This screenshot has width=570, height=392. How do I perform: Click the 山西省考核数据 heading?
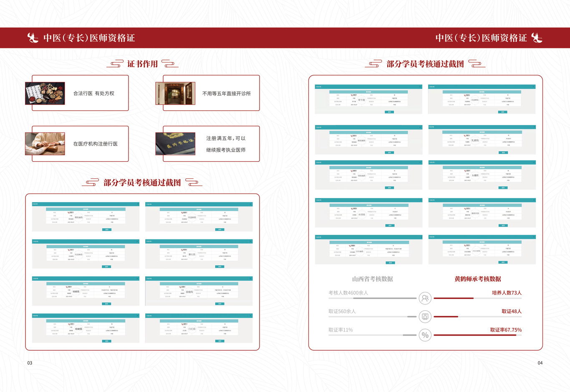pyautogui.click(x=373, y=279)
